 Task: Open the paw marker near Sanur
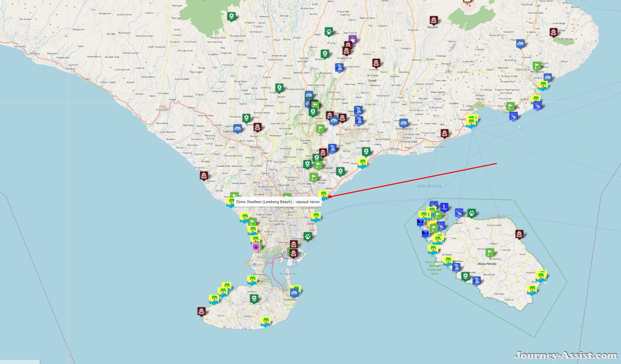pyautogui.click(x=307, y=236)
